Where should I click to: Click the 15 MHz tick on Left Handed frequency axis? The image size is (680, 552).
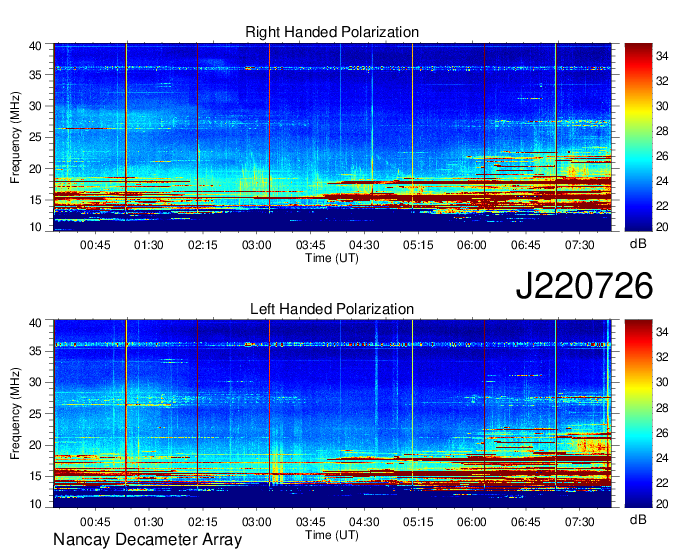[36, 476]
